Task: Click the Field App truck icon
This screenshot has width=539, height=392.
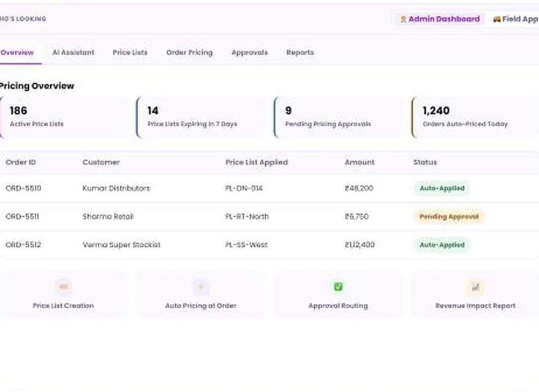Action: [497, 19]
